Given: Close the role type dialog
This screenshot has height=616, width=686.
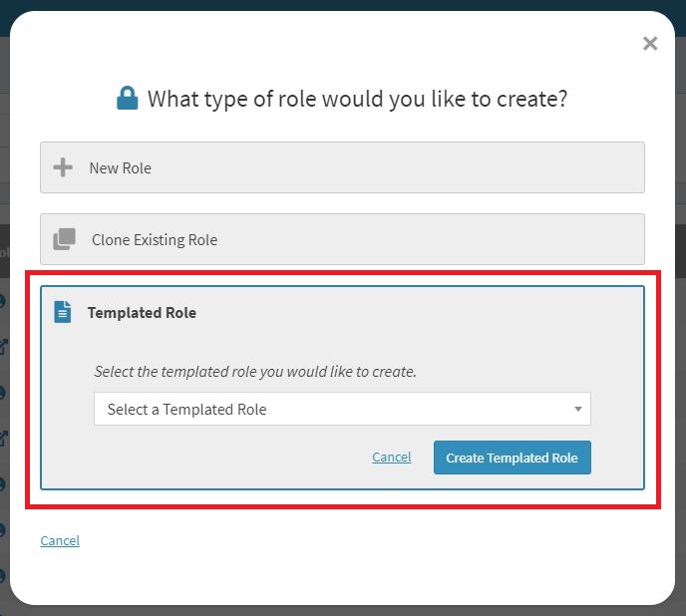Looking at the screenshot, I should click(650, 44).
